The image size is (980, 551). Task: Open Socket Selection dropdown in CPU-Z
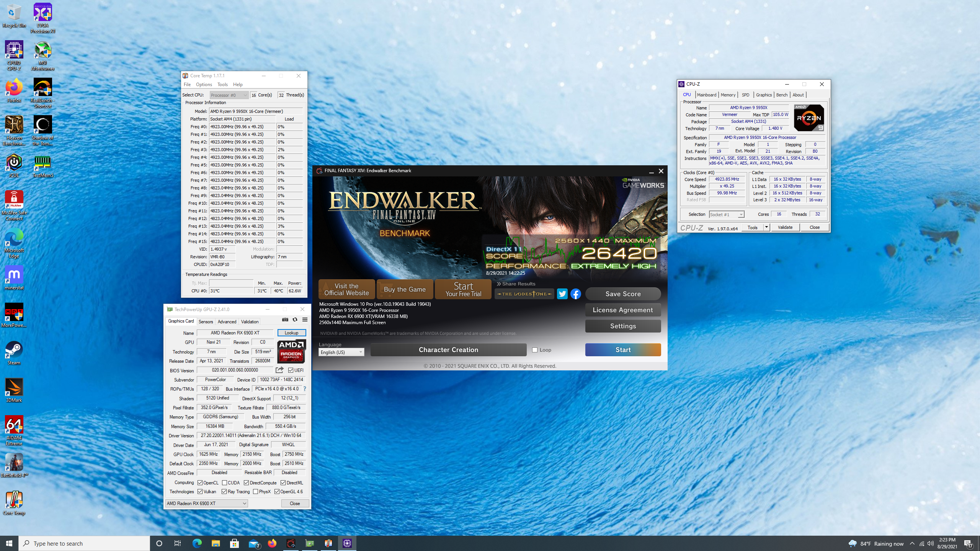pyautogui.click(x=727, y=214)
